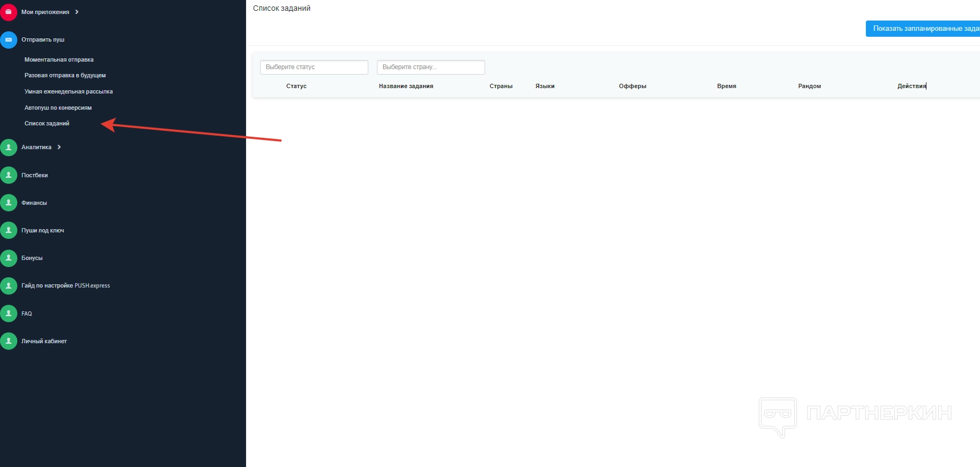
Task: Go to Личный кабинет
Action: [x=44, y=341]
